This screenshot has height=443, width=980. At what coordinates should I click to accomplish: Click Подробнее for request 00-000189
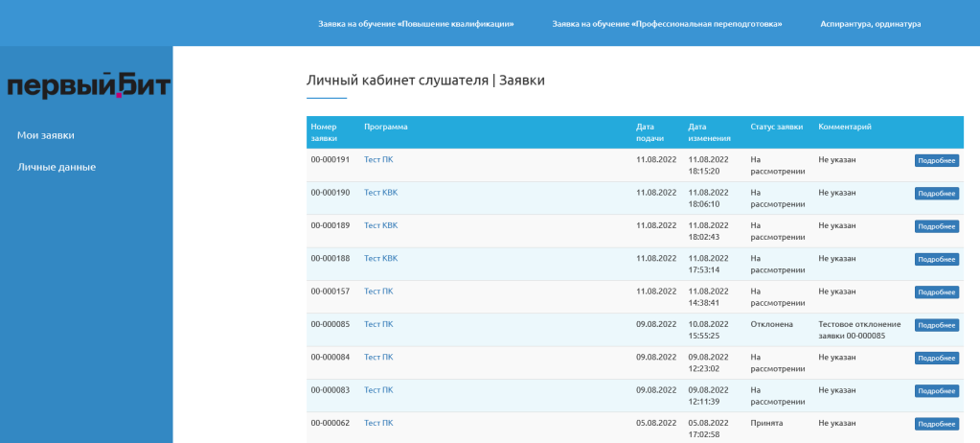[936, 226]
